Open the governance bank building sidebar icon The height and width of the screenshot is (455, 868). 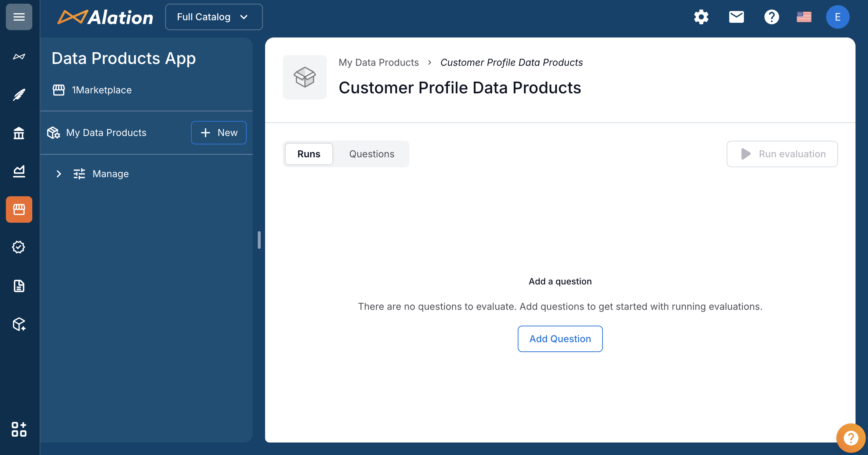(x=19, y=133)
